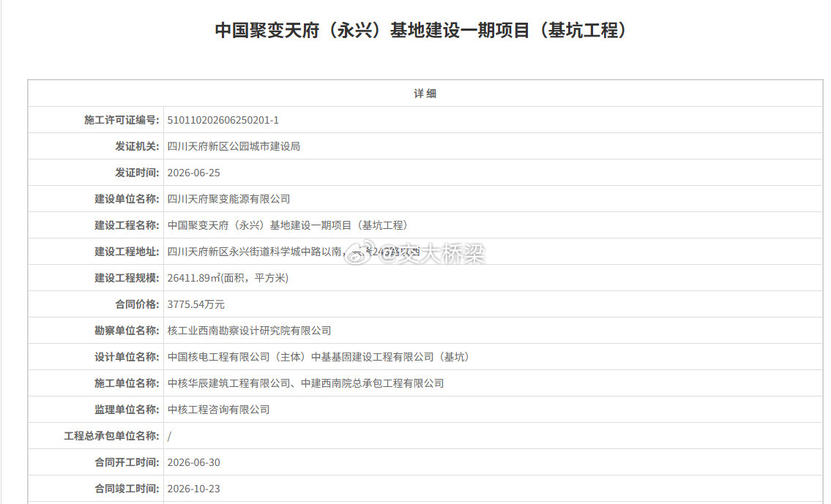Click the label 设计单位名称

(x=127, y=358)
